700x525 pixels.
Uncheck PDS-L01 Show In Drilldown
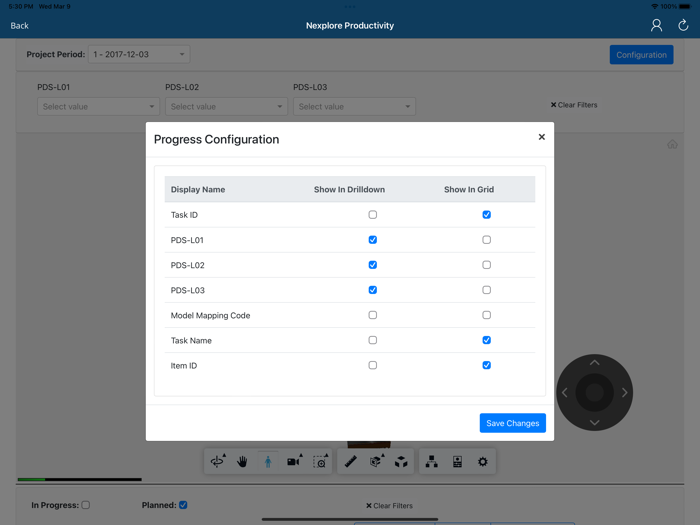click(373, 240)
